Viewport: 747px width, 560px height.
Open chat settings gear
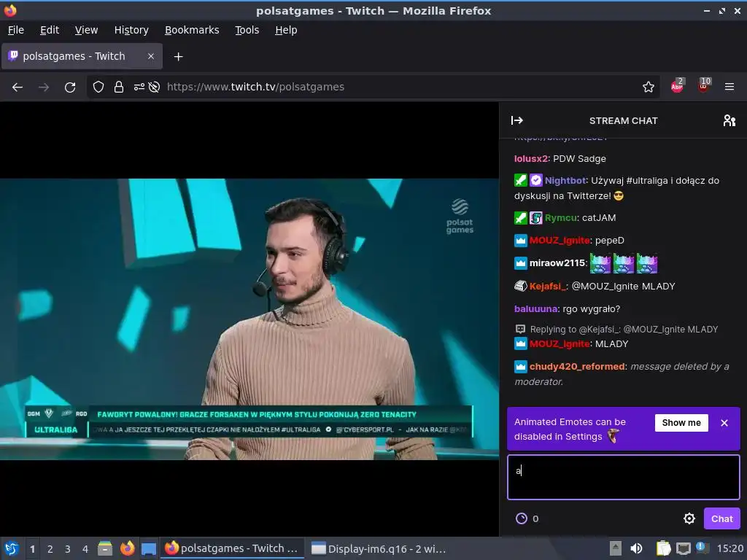pos(689,518)
